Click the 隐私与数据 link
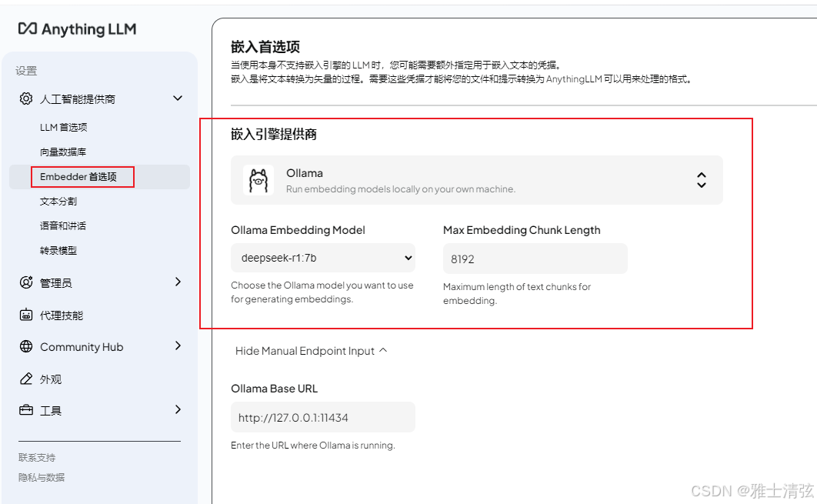 (x=42, y=477)
